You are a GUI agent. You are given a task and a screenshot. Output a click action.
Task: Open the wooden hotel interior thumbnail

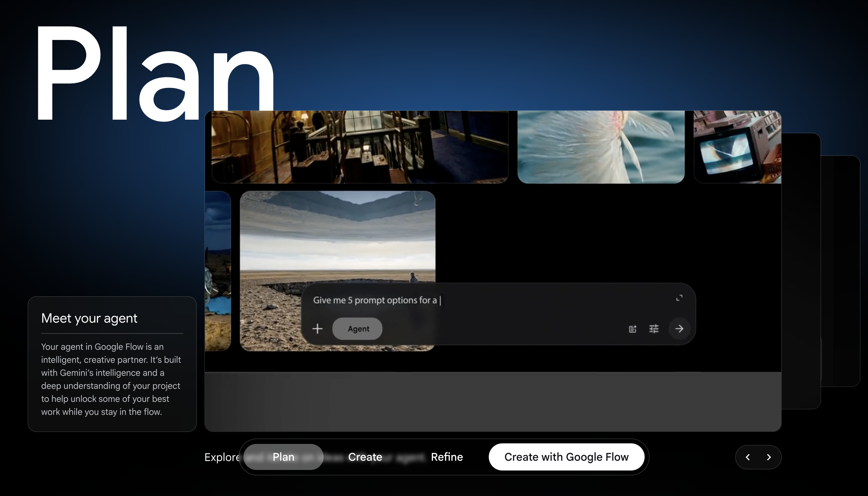360,147
